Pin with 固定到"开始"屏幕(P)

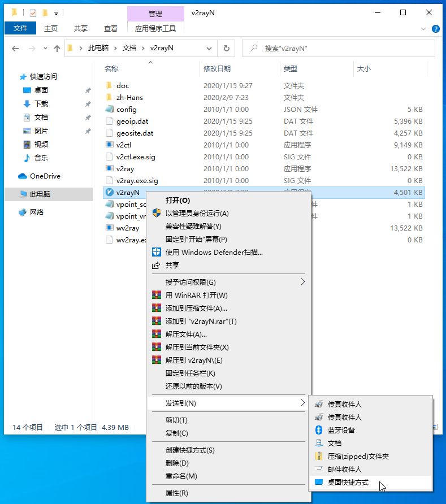(x=228, y=239)
